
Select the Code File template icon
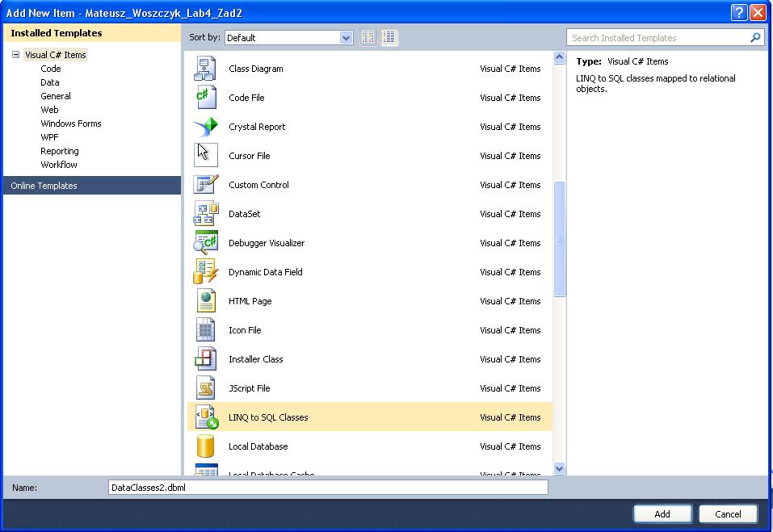(x=205, y=98)
